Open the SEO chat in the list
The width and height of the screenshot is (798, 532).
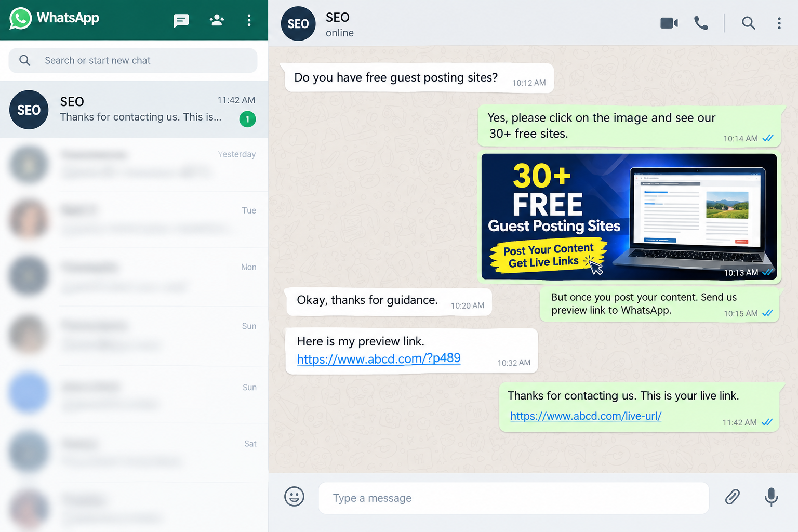click(134, 109)
